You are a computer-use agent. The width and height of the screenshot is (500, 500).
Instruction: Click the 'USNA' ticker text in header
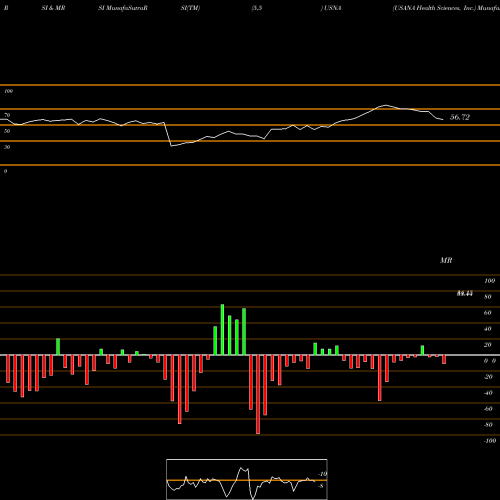pos(332,8)
